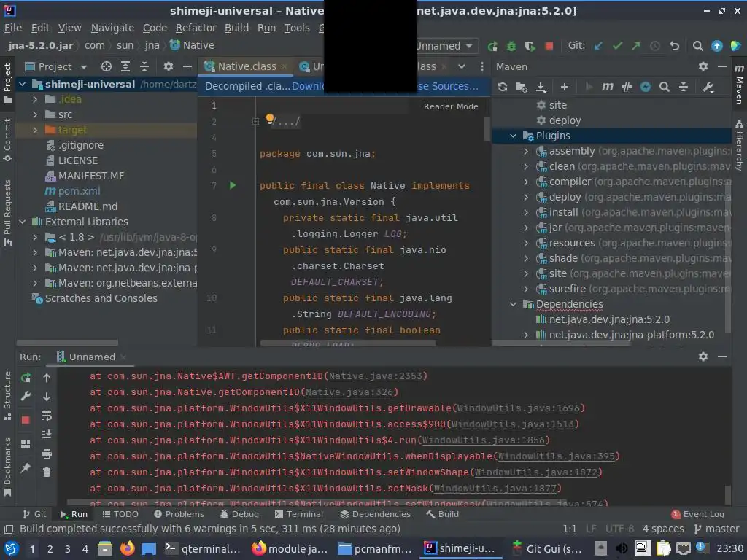The image size is (747, 560).
Task: Open the Build menu
Action: [237, 28]
